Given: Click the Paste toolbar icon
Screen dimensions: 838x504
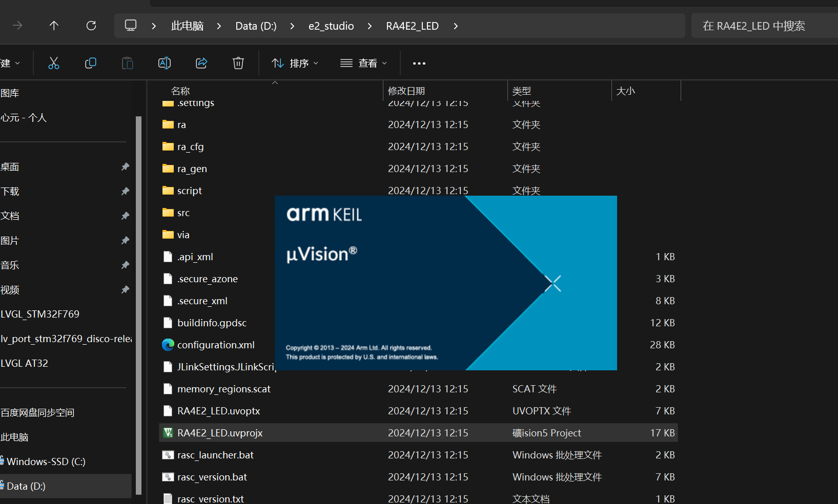Looking at the screenshot, I should pyautogui.click(x=128, y=63).
